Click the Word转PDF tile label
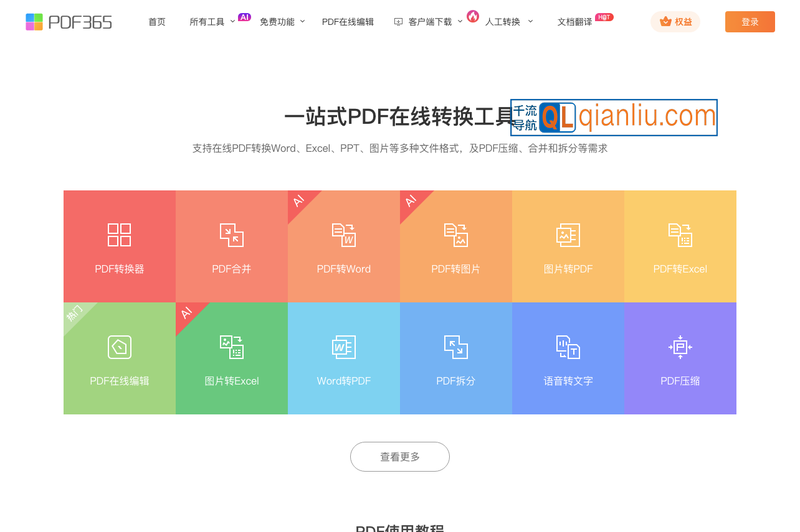This screenshot has width=800, height=532. point(344,381)
